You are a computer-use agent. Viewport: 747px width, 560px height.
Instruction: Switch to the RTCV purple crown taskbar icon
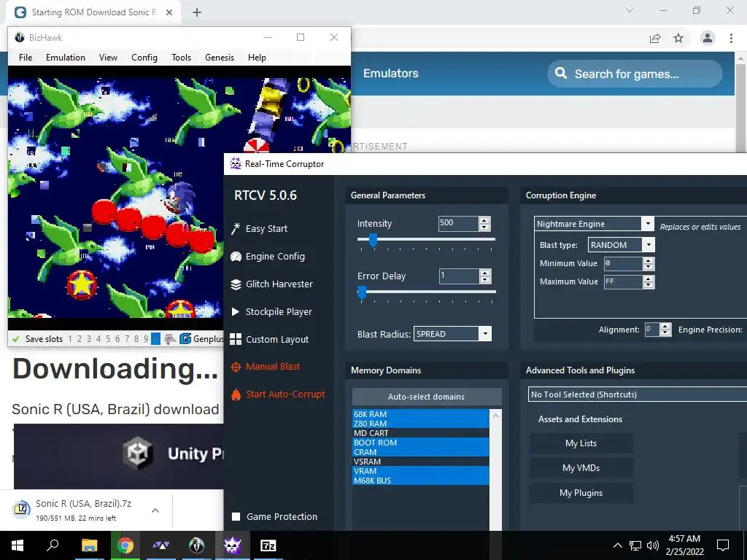tap(233, 545)
